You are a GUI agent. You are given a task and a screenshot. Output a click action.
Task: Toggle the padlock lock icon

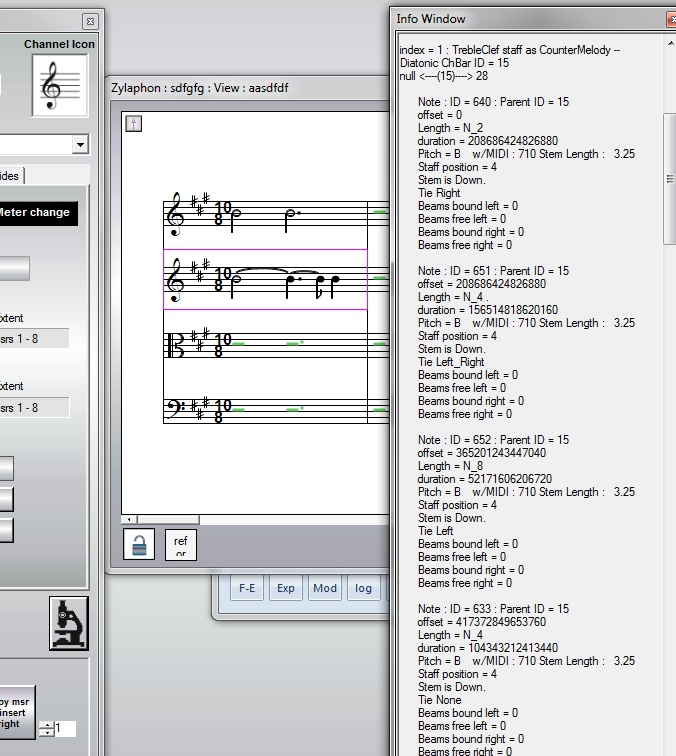click(x=139, y=545)
